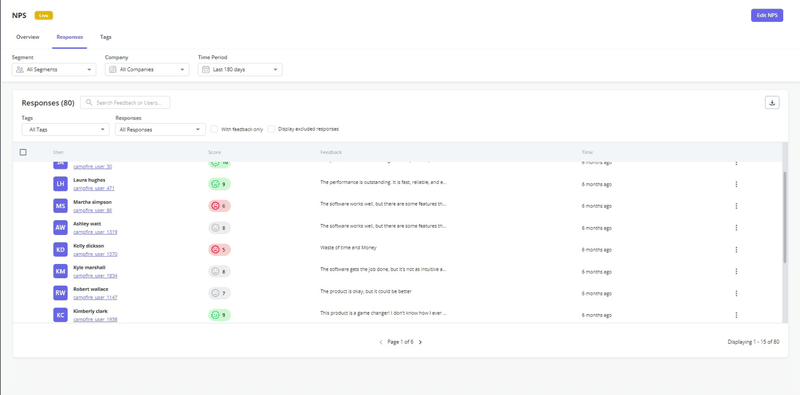Click the Feedback column header

click(331, 152)
